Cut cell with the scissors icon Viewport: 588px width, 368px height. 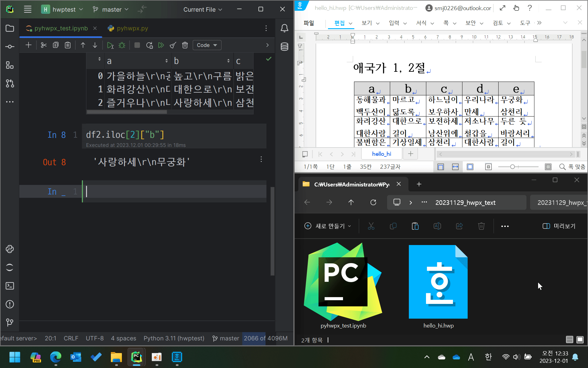click(x=43, y=45)
